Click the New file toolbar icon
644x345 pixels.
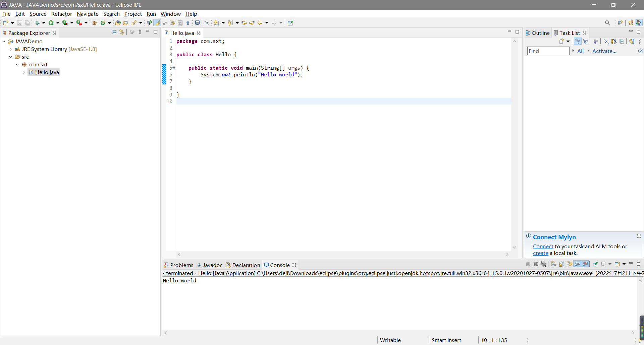(x=6, y=23)
